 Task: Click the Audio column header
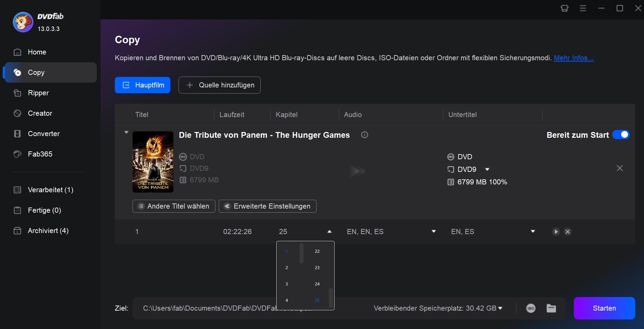pyautogui.click(x=353, y=115)
